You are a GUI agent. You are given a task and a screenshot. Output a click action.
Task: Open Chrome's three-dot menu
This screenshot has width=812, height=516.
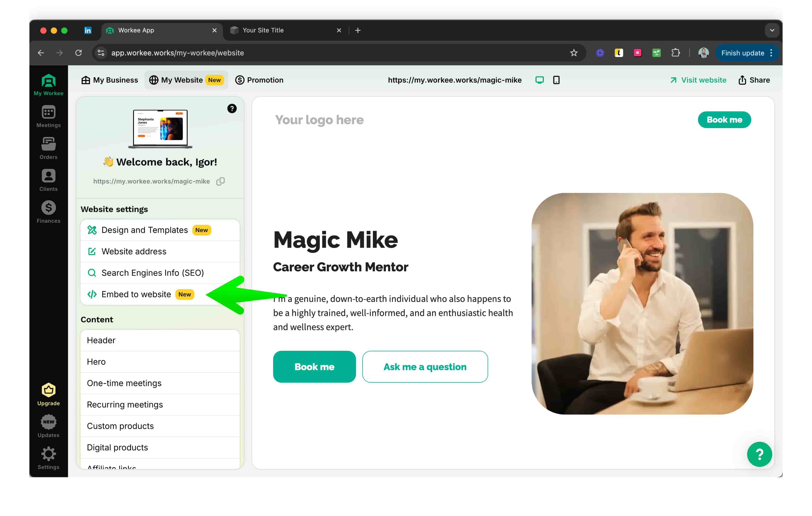tap(771, 53)
